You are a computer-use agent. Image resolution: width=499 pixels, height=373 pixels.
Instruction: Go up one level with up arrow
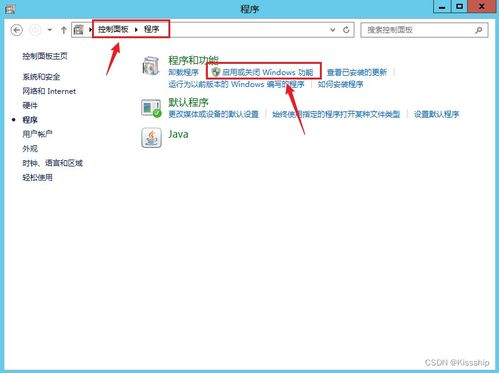click(64, 30)
